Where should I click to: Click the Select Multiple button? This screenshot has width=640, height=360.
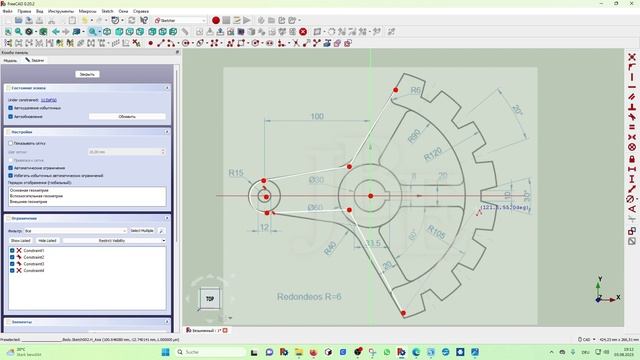pyautogui.click(x=142, y=231)
